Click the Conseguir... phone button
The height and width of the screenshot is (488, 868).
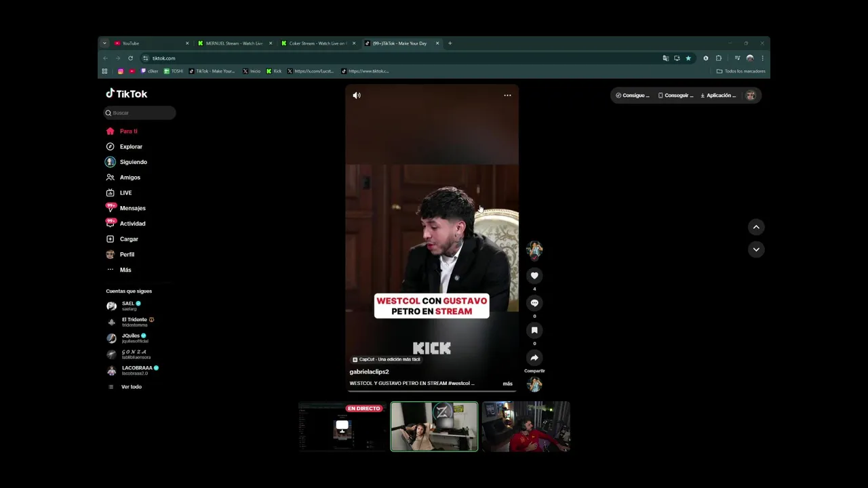675,96
